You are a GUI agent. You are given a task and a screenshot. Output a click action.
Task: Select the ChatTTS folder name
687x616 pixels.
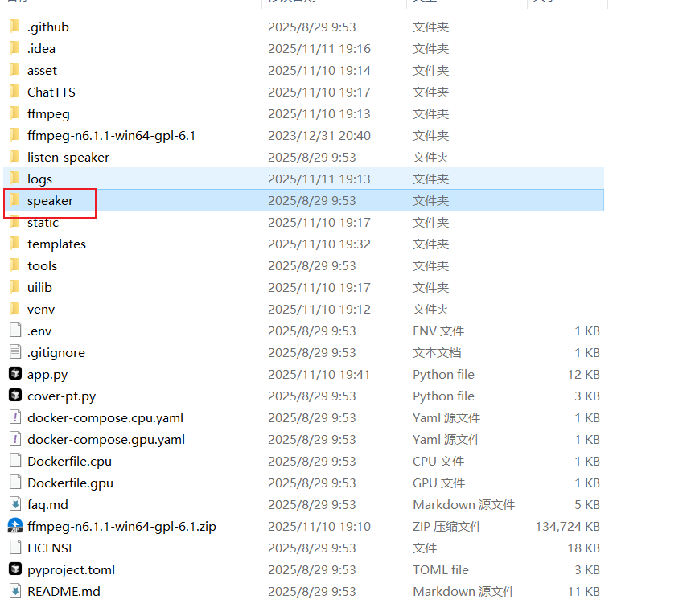pyautogui.click(x=51, y=92)
